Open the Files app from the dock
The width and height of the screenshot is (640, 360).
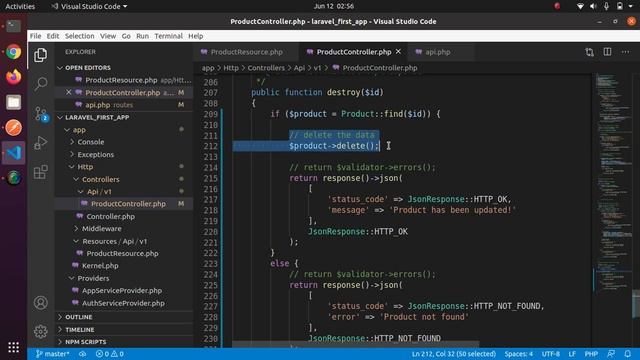pos(13,102)
